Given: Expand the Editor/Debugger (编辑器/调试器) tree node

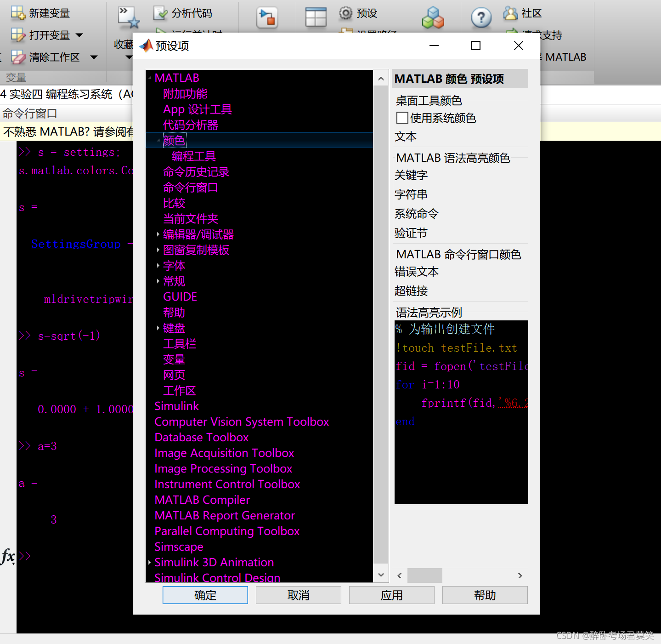Looking at the screenshot, I should [x=158, y=234].
